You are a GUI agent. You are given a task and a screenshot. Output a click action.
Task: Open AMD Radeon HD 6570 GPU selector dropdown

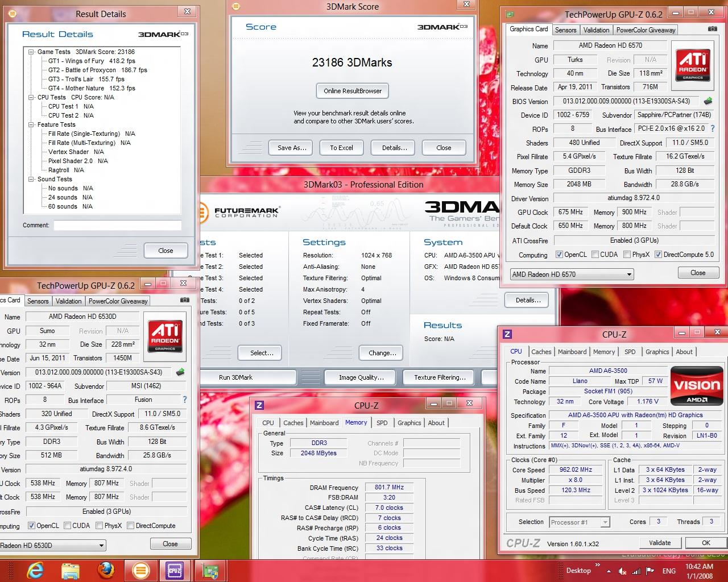pos(572,274)
